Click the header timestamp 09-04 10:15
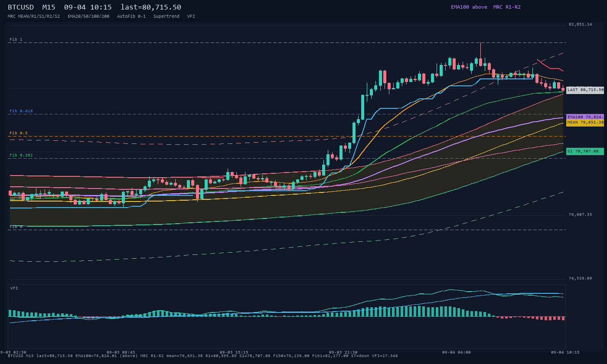Image resolution: width=607 pixels, height=364 pixels. tap(88, 7)
